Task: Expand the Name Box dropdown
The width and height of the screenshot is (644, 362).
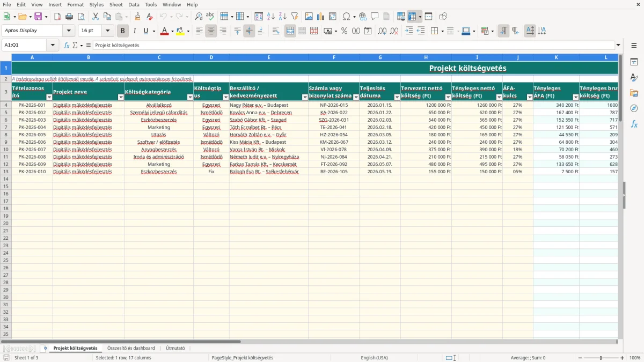Action: (x=53, y=45)
